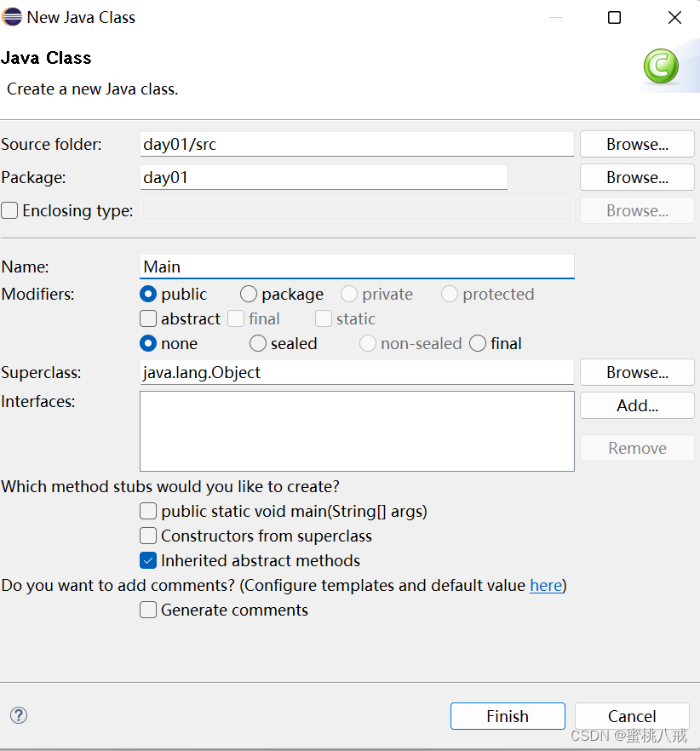The width and height of the screenshot is (700, 751).
Task: Browse for the source folder
Action: coord(637,144)
